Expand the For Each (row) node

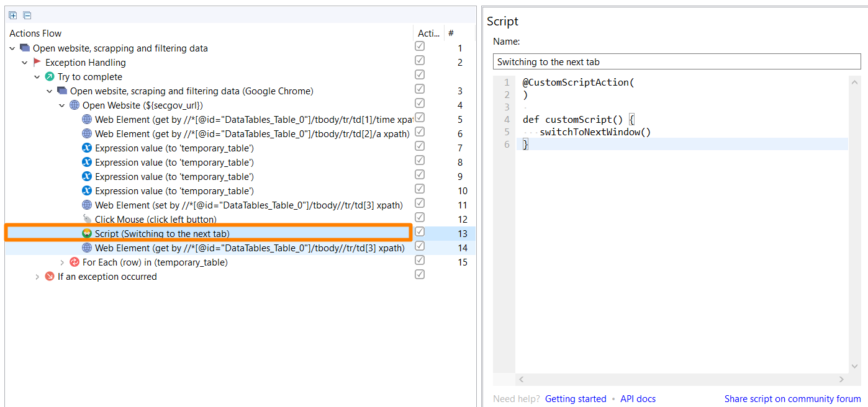62,262
